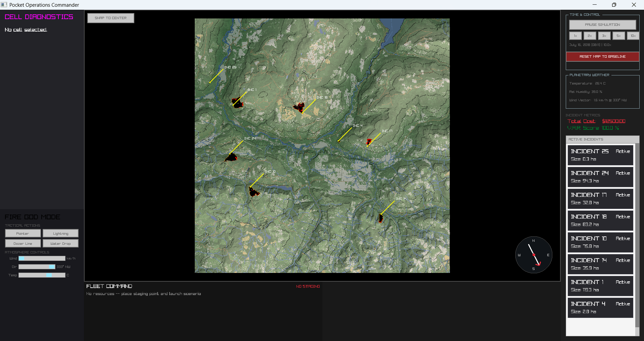644x341 pixels.
Task: Click the simulation date and time text
Action: 590,45
